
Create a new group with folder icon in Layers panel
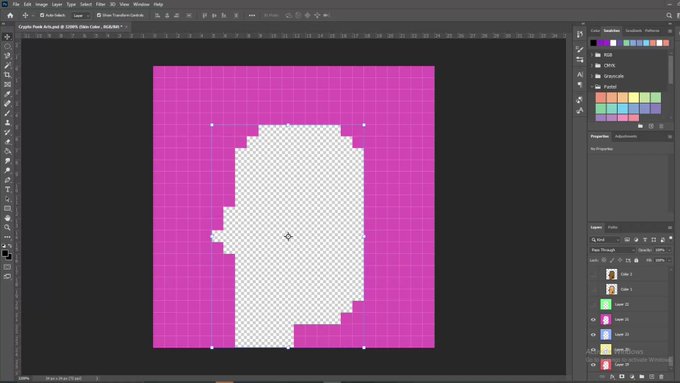(642, 376)
